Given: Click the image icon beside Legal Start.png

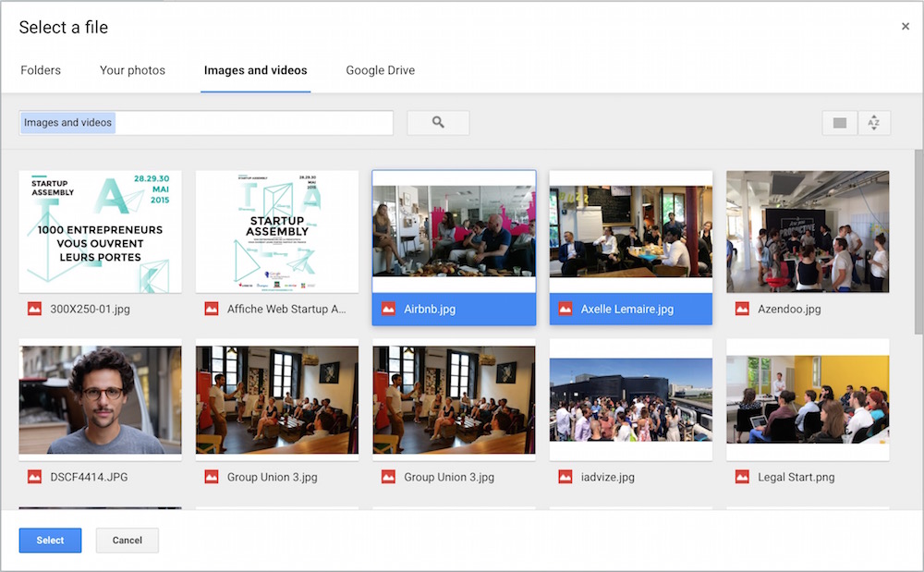Looking at the screenshot, I should point(742,477).
